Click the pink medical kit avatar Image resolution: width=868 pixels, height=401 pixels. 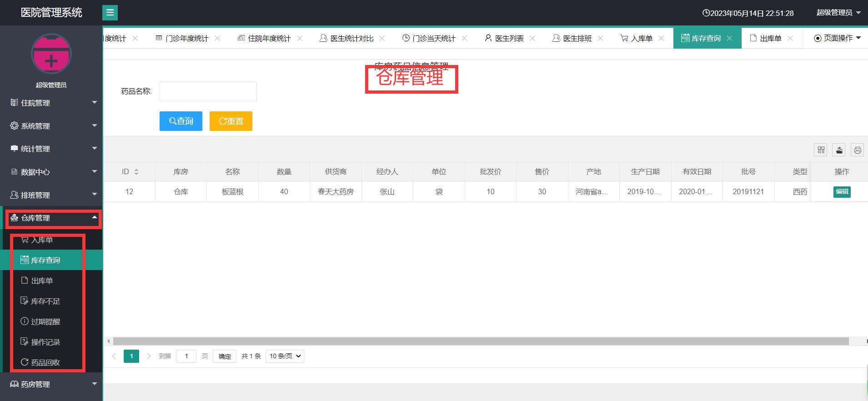click(x=51, y=54)
